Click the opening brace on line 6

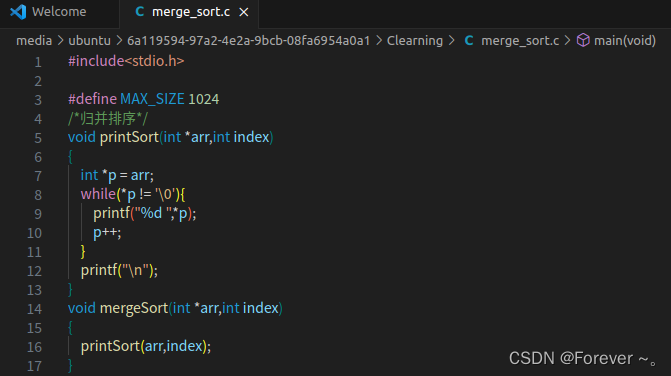[x=70, y=157]
